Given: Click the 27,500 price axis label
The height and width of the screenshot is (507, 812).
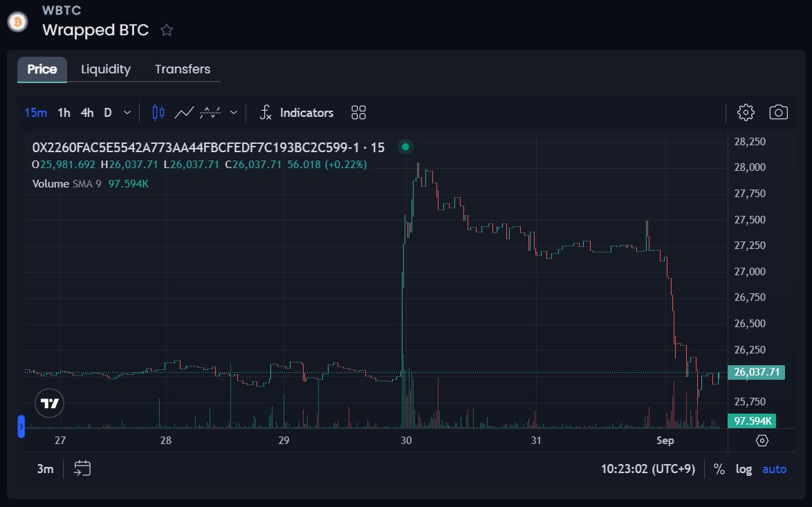Looking at the screenshot, I should 750,219.
